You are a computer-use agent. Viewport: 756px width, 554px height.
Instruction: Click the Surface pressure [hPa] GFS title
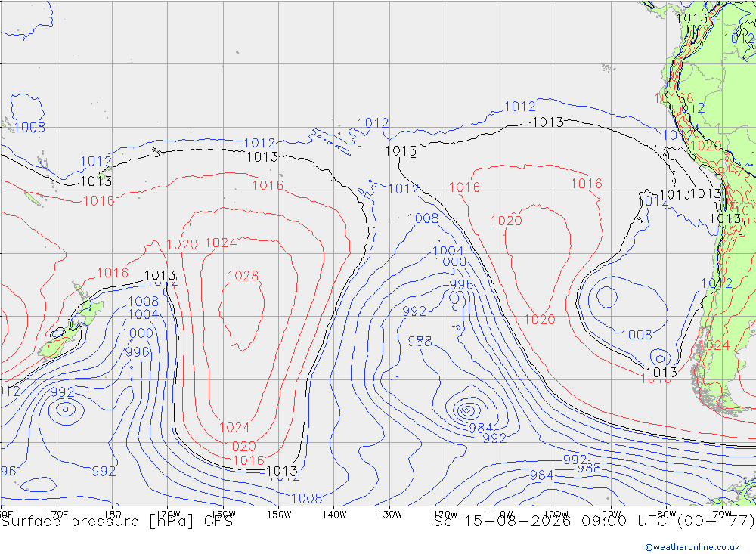116,522
